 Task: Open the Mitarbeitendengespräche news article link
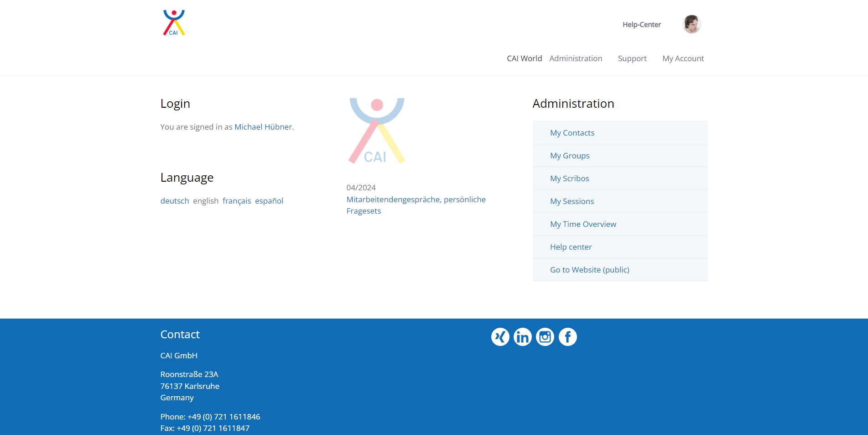(x=416, y=205)
